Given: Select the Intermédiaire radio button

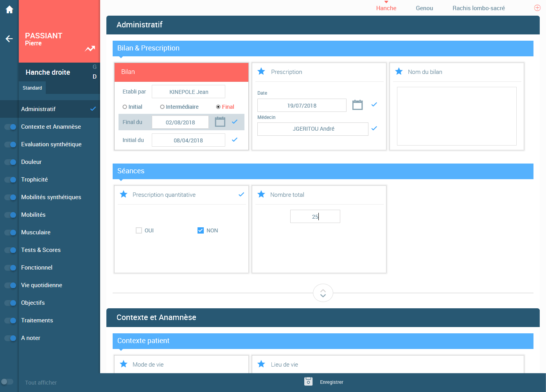Looking at the screenshot, I should click(162, 107).
